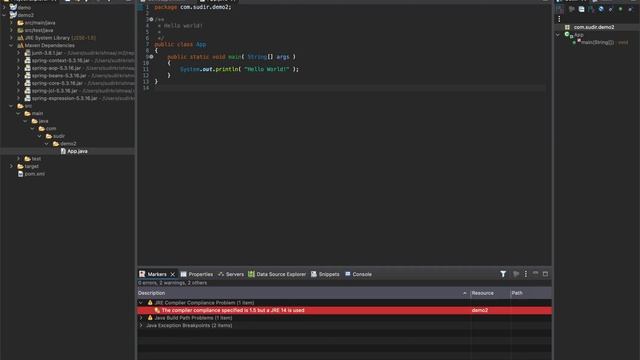Open the Data Source Explorer tab
This screenshot has height=360, width=640.
point(277,274)
